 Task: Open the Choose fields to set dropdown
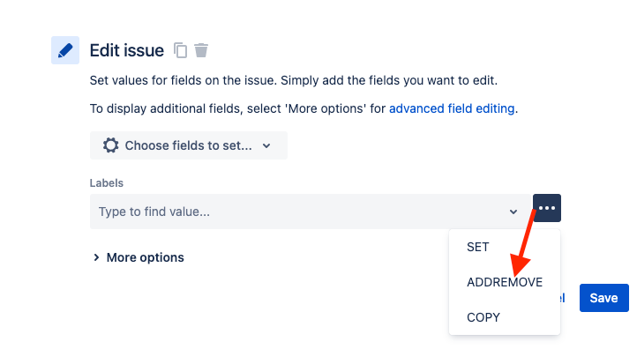[x=189, y=145]
